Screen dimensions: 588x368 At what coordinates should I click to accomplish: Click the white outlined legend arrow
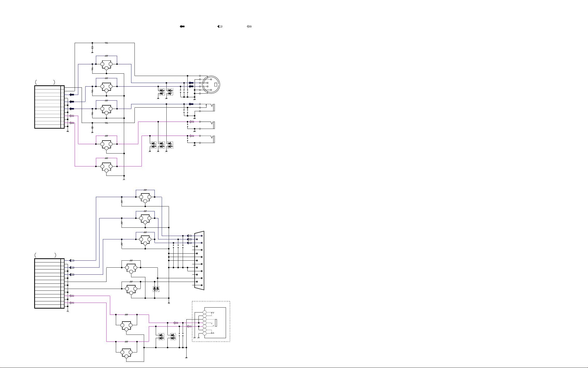(220, 26)
